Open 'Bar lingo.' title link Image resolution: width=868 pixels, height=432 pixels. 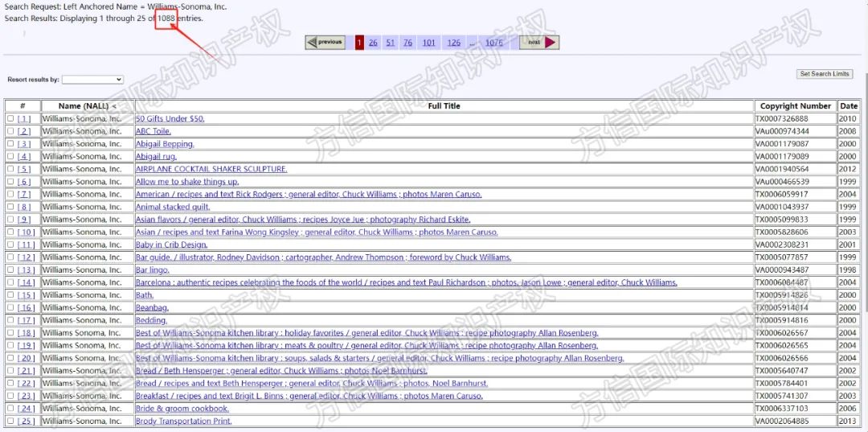tap(152, 269)
